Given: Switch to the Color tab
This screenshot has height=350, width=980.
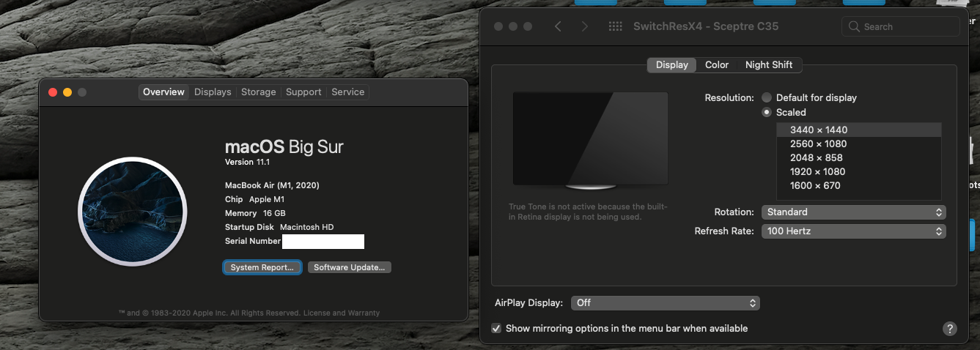Looking at the screenshot, I should coord(717,64).
